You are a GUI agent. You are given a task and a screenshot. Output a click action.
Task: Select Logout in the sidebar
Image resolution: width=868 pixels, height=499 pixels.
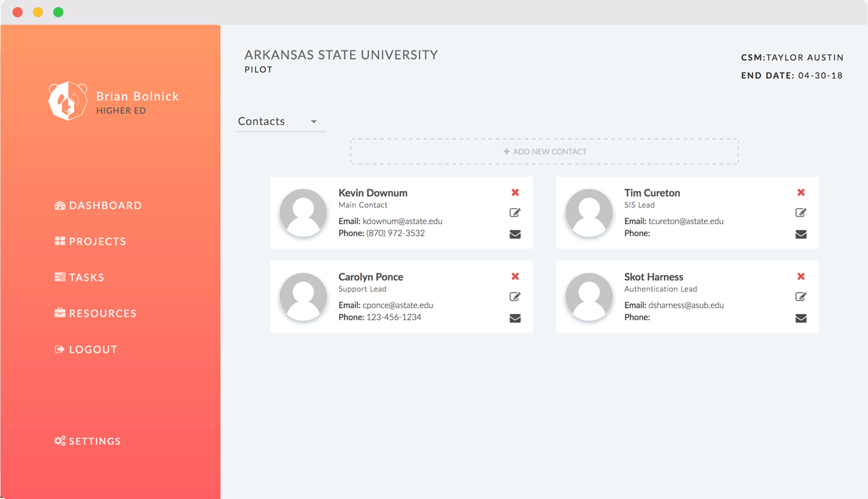tap(86, 349)
